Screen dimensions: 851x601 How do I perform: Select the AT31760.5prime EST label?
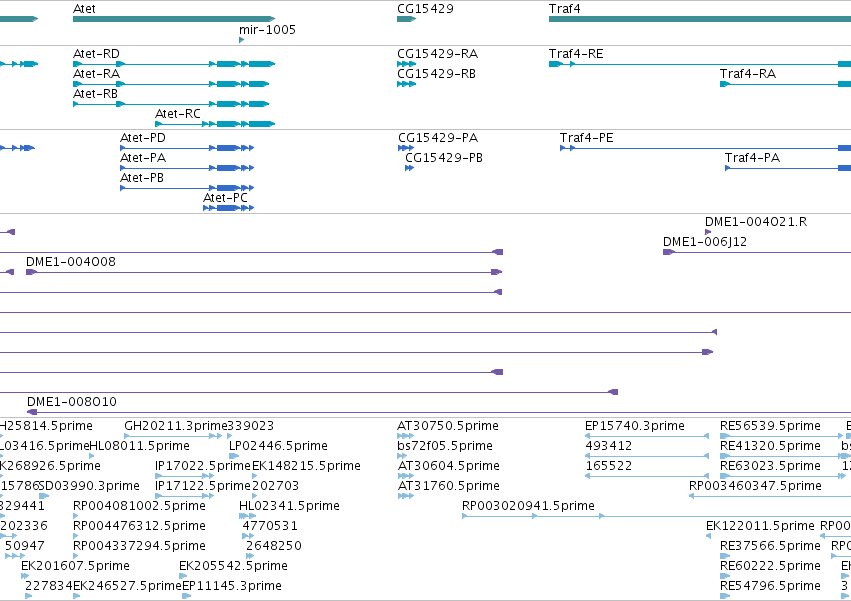tap(449, 486)
